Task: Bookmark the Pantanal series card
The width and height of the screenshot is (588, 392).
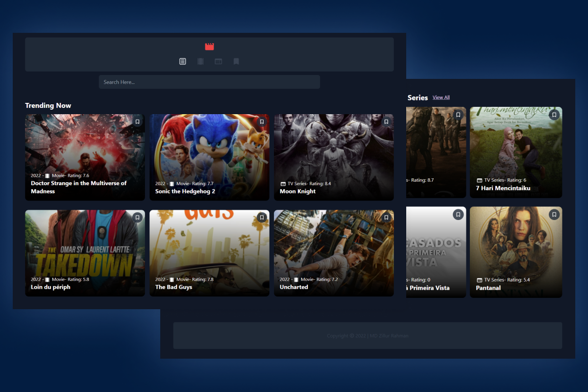Action: (554, 215)
